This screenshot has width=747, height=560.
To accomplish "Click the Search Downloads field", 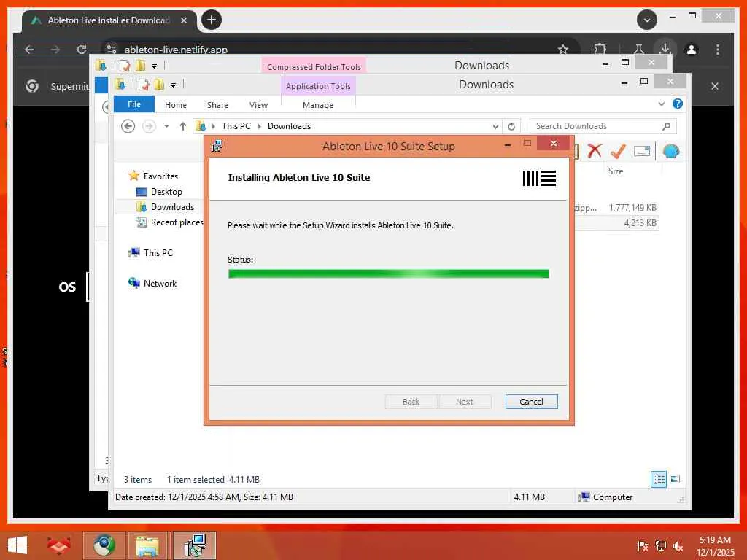I will click(603, 125).
